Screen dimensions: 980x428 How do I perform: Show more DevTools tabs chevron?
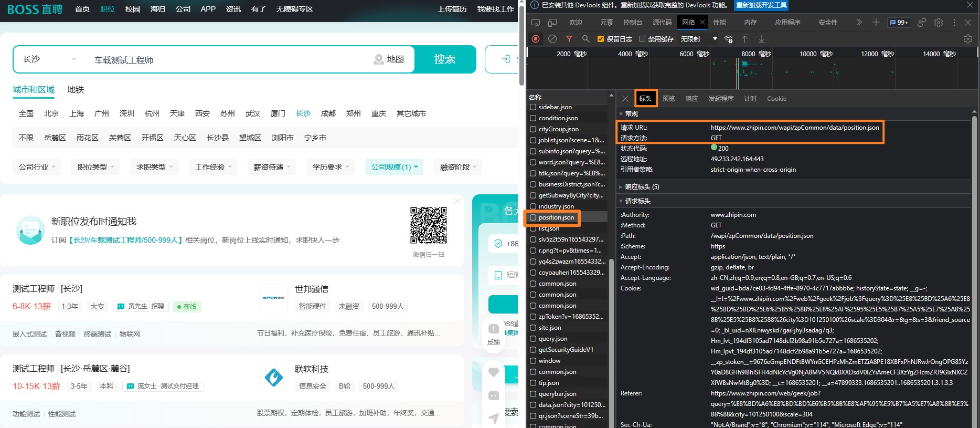859,23
